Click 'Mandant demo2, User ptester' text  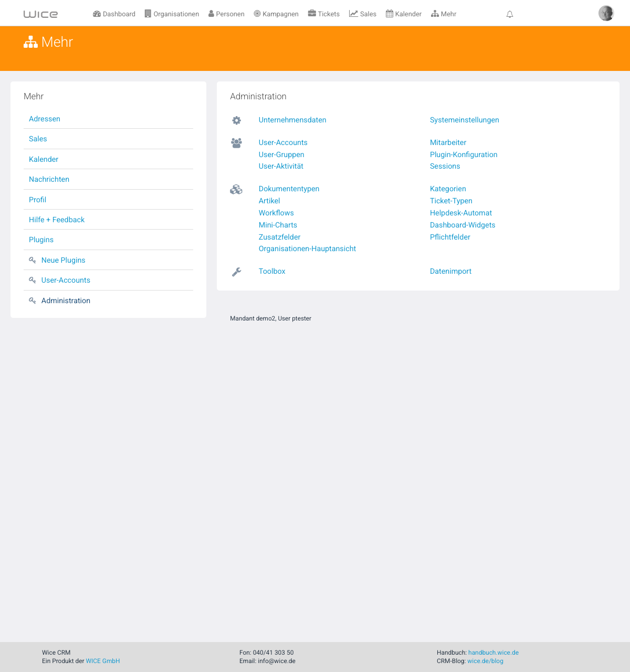271,318
